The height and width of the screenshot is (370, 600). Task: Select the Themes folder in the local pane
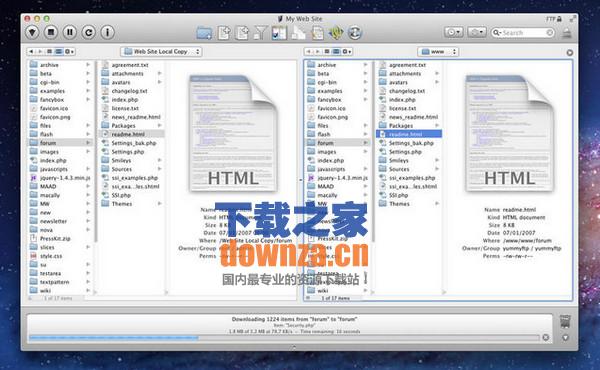point(122,204)
